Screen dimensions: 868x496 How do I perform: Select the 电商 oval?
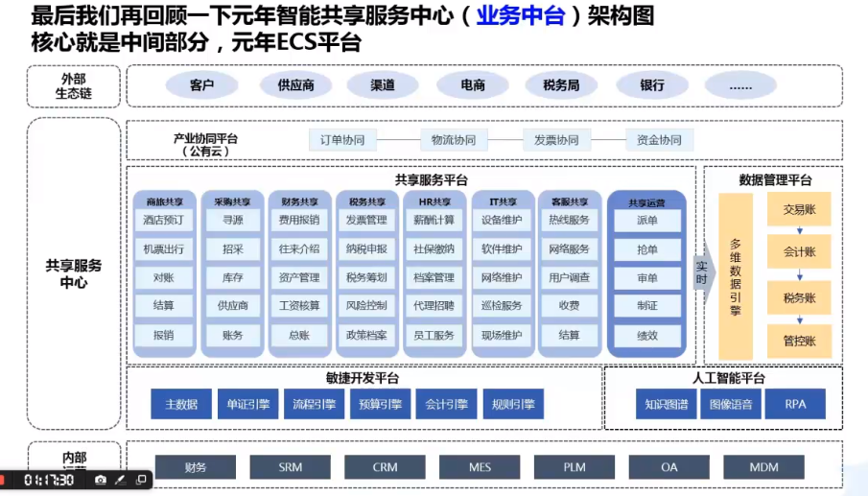tap(473, 85)
